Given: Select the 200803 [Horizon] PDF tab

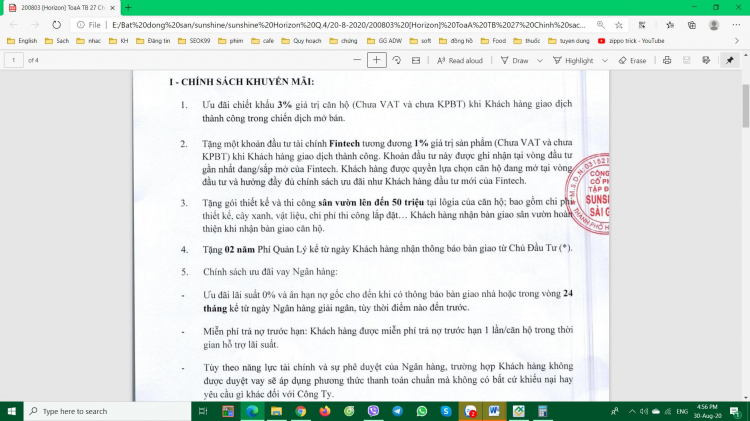Looking at the screenshot, I should pyautogui.click(x=60, y=8).
